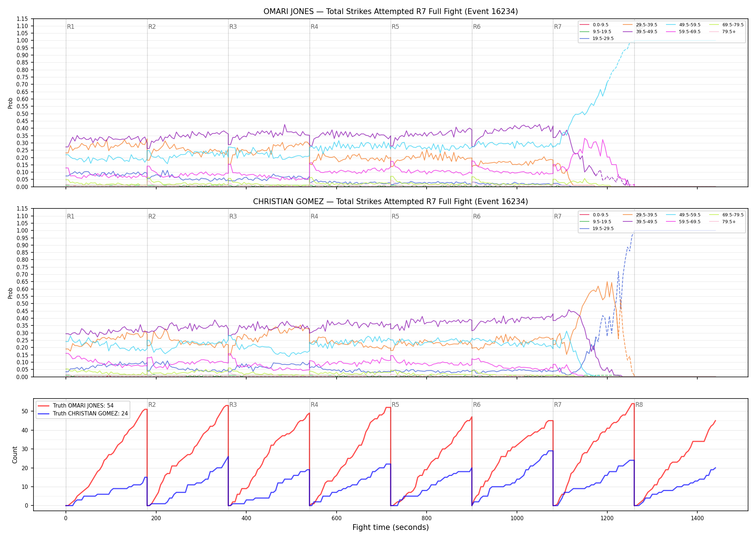Click the R3 round label in Christian Gomez chart

pos(233,216)
